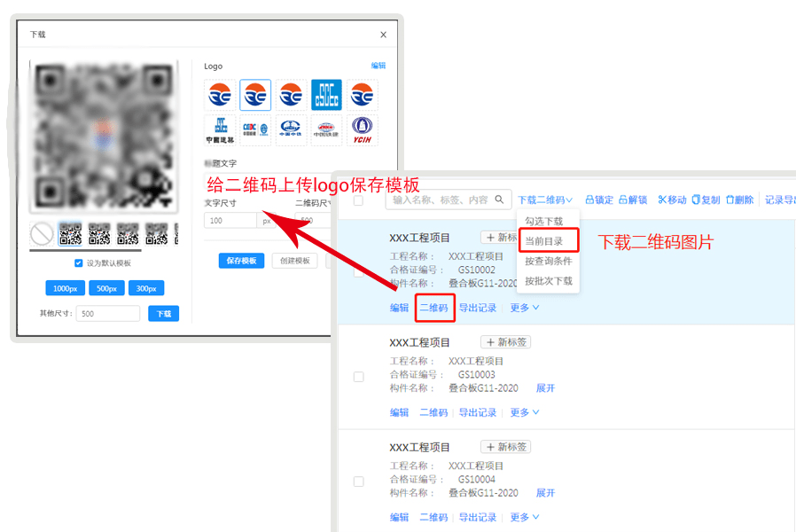Choose 按批次下载 from the menu
796x532 pixels.
pyautogui.click(x=549, y=281)
